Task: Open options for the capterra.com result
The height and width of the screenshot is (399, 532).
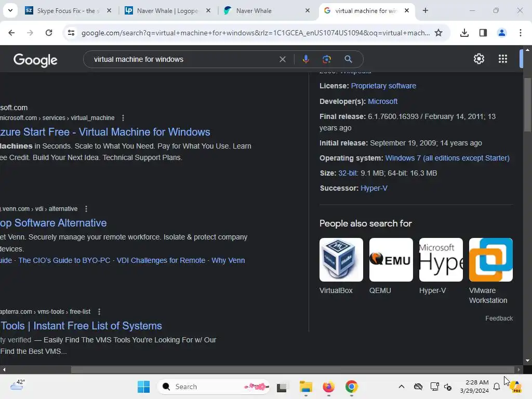Action: [x=99, y=312]
